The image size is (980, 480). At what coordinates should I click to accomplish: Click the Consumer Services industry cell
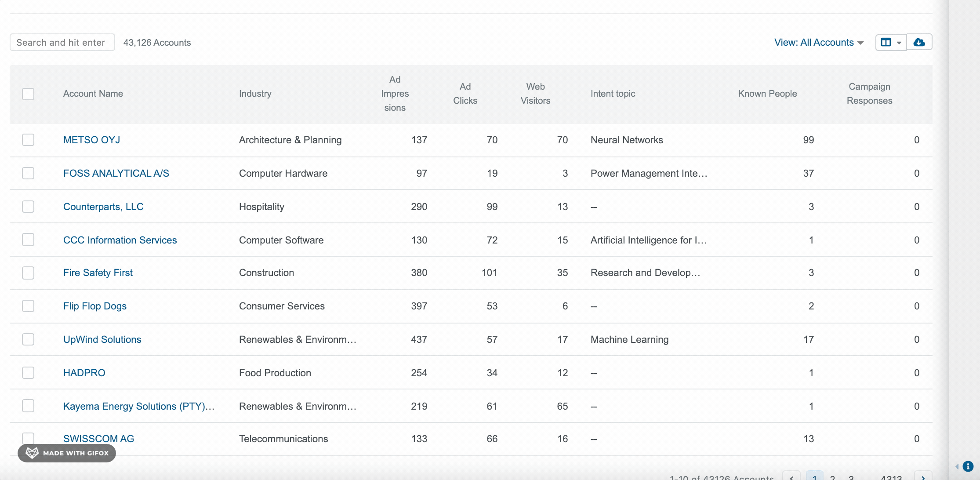pos(282,306)
